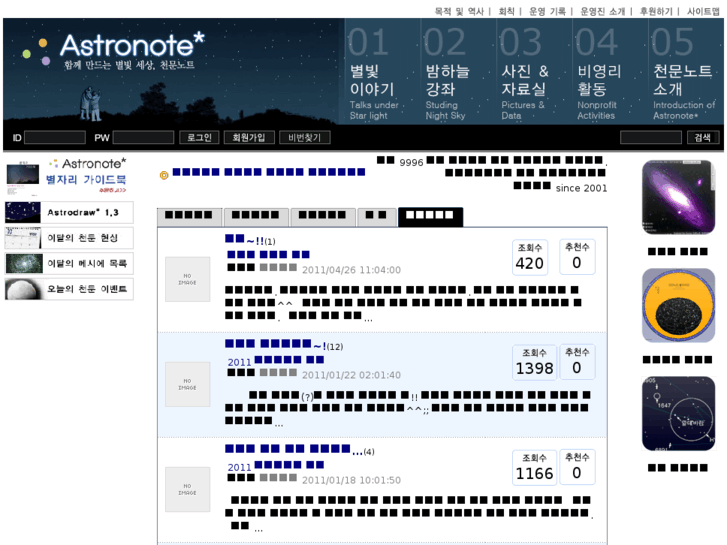Open the 회원가입 sign-up button
The image size is (727, 545).
[249, 137]
